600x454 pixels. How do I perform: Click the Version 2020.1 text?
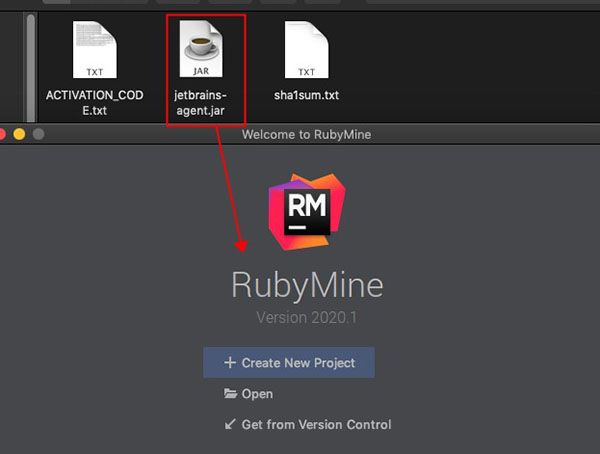(307, 318)
